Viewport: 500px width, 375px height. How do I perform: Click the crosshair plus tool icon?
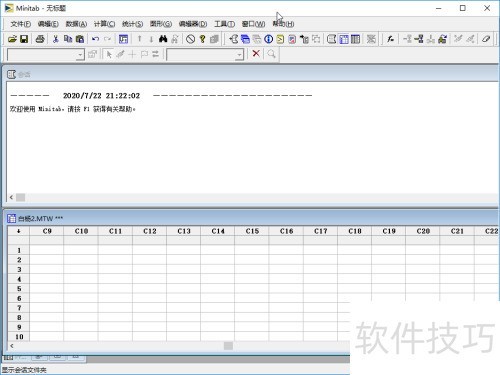(132, 54)
